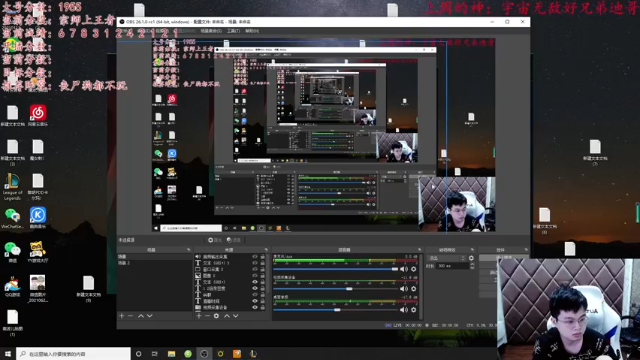Viewport: 640px width, 360px height.
Task: Pop out the sources dock panel
Action: [266, 249]
